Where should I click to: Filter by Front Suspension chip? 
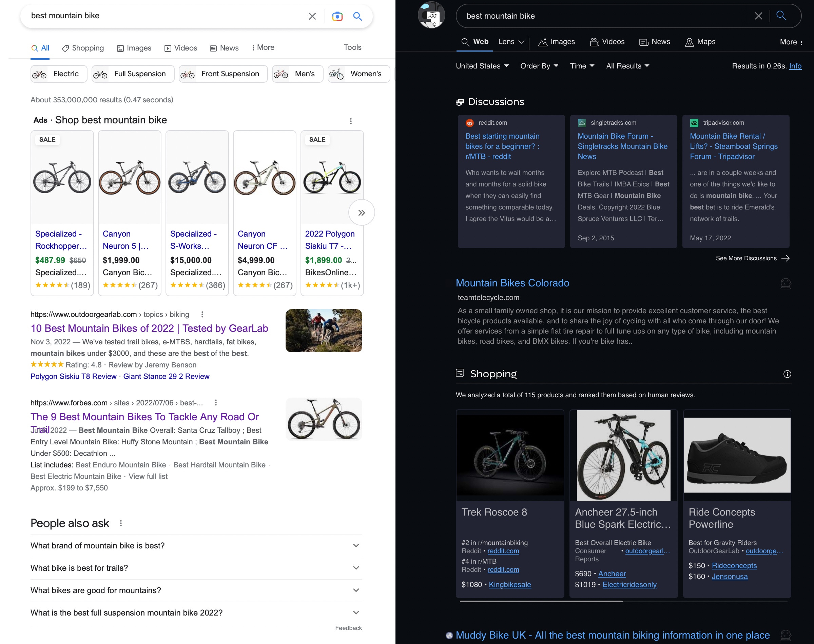tap(223, 74)
